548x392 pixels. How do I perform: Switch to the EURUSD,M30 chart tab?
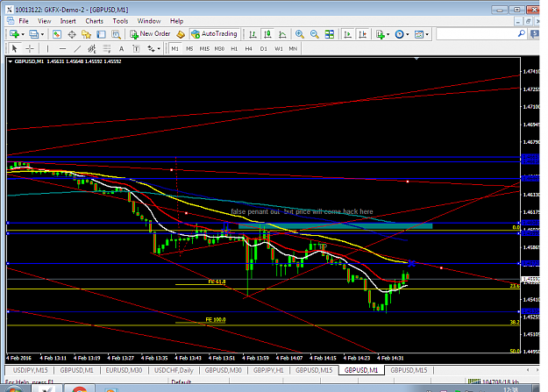pos(125,370)
